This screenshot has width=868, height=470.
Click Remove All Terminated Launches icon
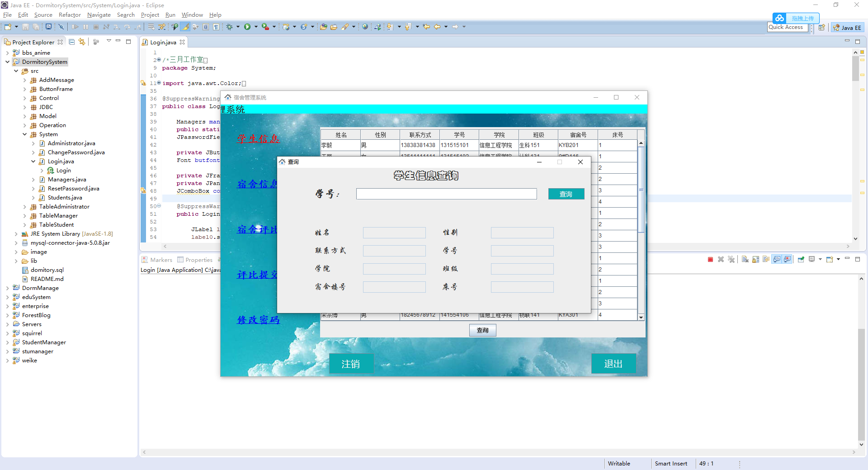click(731, 259)
